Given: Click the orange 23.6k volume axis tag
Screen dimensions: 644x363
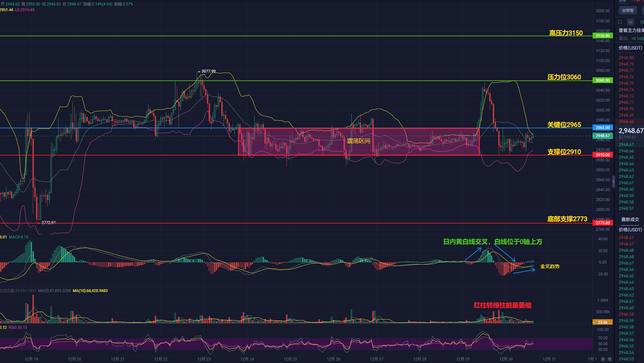Looking at the screenshot, I should [x=602, y=322].
